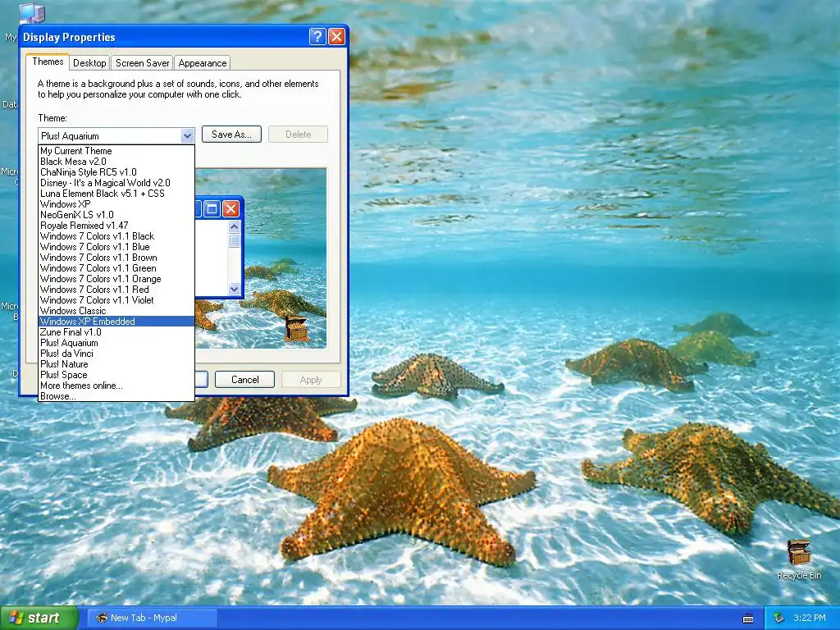Open the New Tab - Mypal taskbar item
840x630 pixels.
[x=152, y=618]
